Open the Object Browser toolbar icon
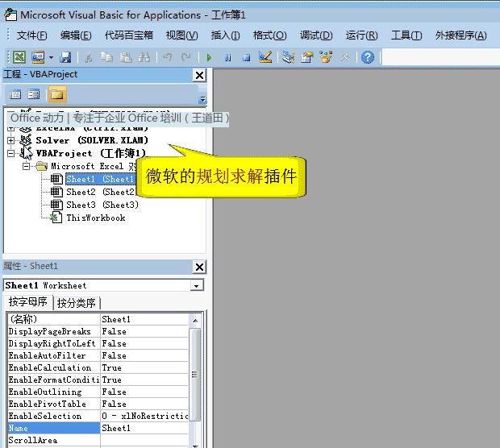The image size is (500, 448). (x=327, y=57)
